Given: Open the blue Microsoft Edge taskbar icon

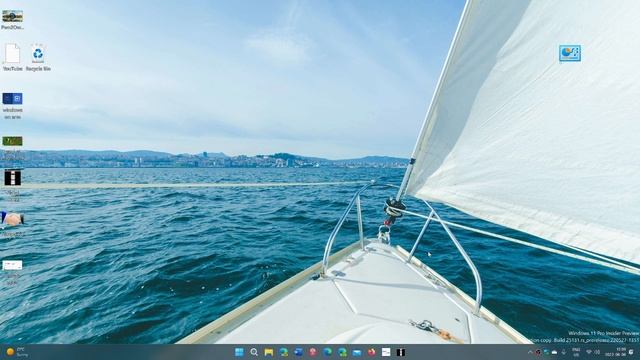Looking at the screenshot, I should tap(327, 352).
